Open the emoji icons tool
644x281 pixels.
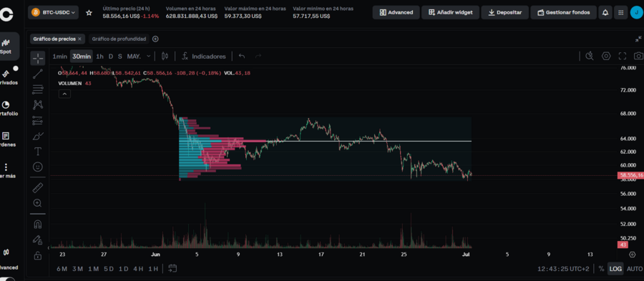[x=38, y=167]
